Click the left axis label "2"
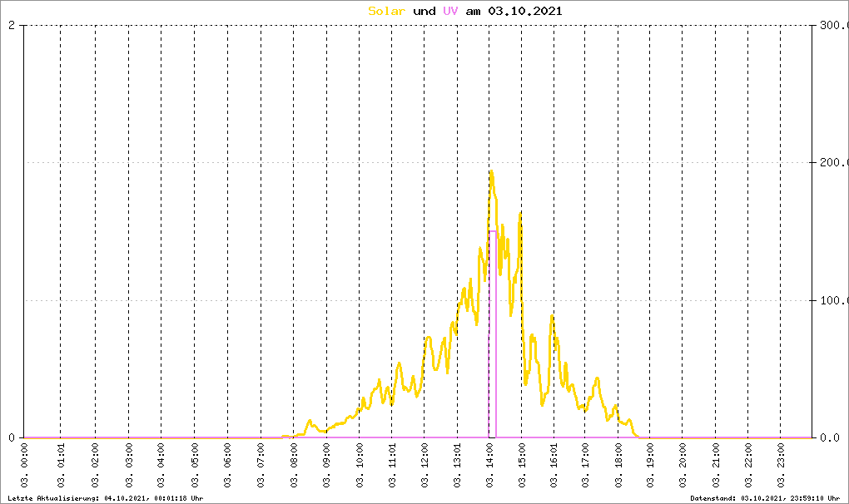This screenshot has height=504, width=849. click(x=12, y=26)
